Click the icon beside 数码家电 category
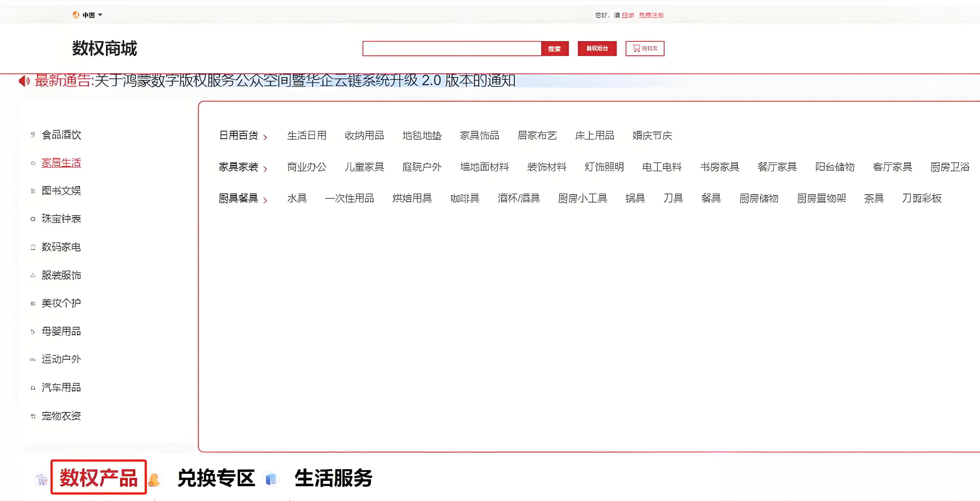 point(33,247)
